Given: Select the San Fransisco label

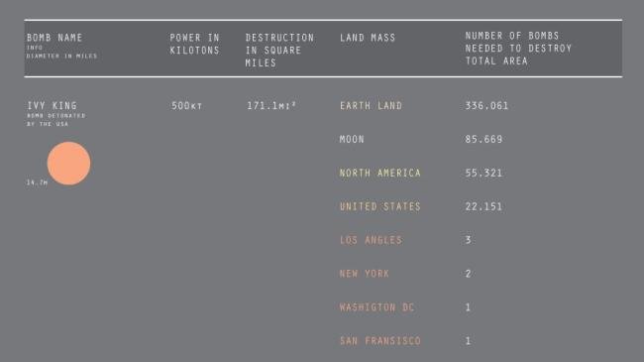Looking at the screenshot, I should (x=380, y=341).
